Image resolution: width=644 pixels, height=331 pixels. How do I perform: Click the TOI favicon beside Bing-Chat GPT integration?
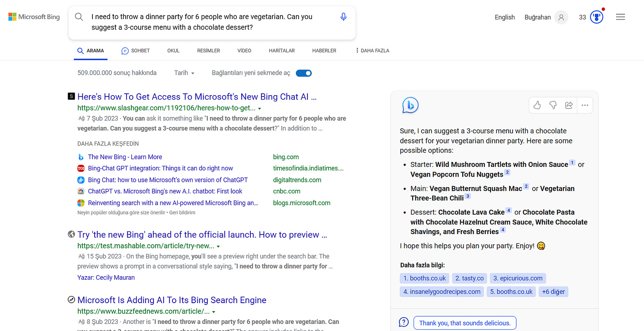[81, 168]
